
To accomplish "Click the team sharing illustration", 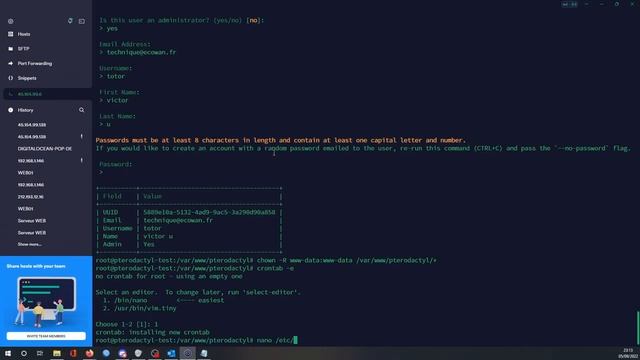I will 45,302.
